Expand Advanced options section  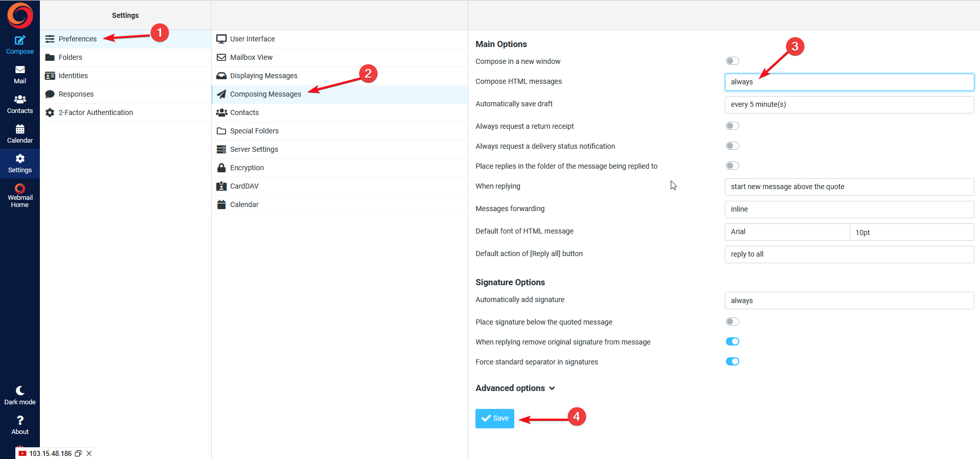515,388
